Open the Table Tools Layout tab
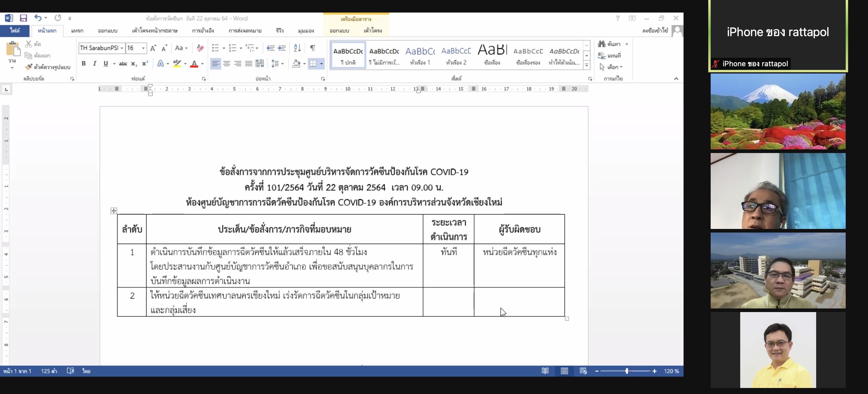 [373, 31]
